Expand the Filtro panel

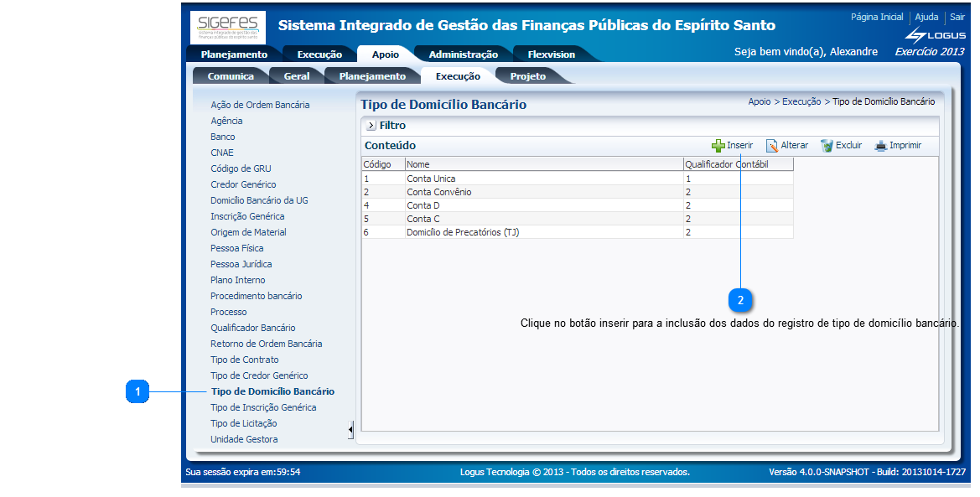(x=371, y=126)
